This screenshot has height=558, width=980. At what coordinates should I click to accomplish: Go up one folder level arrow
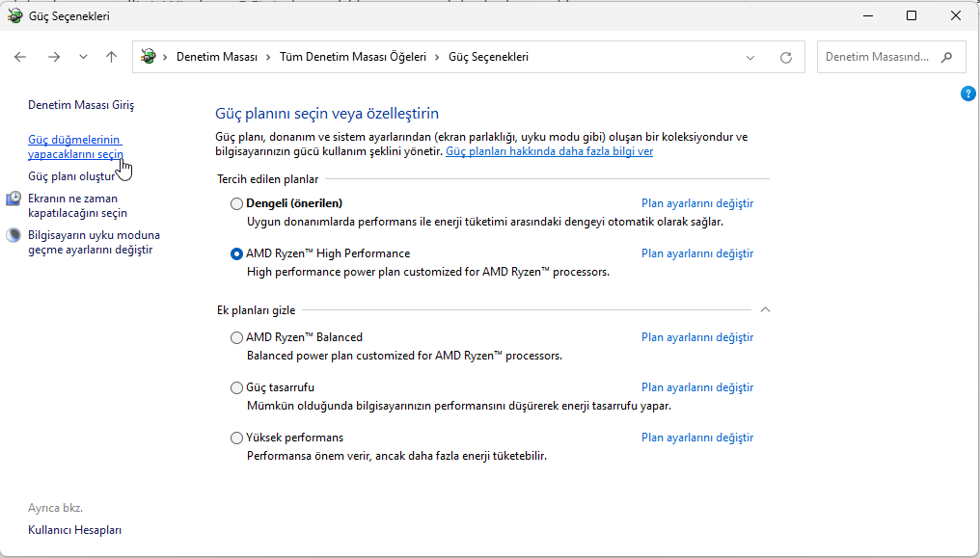[111, 57]
